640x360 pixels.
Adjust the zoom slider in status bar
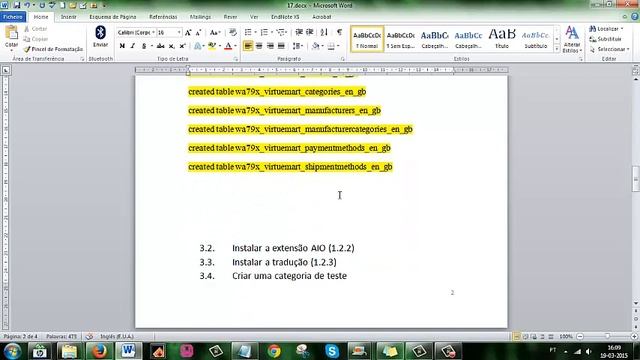point(607,336)
